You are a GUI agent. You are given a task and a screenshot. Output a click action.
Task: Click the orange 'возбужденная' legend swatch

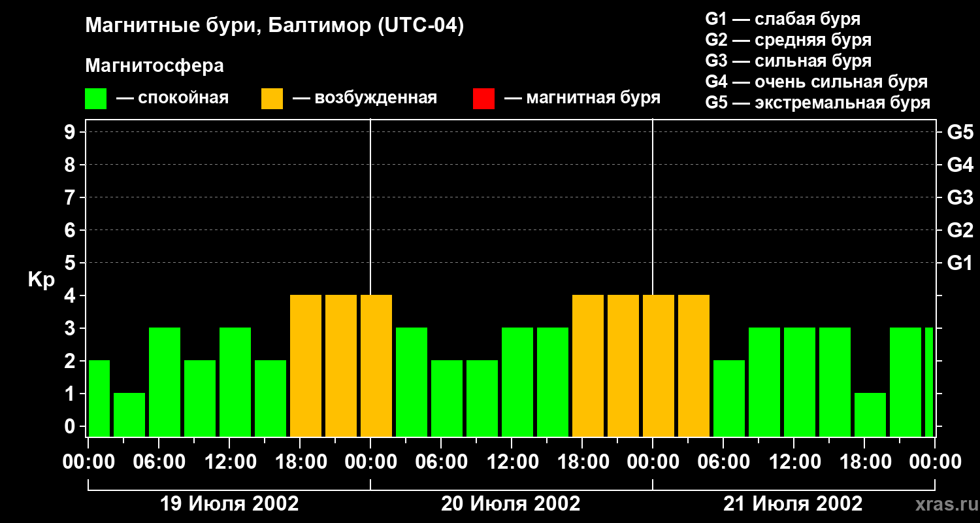(x=272, y=99)
